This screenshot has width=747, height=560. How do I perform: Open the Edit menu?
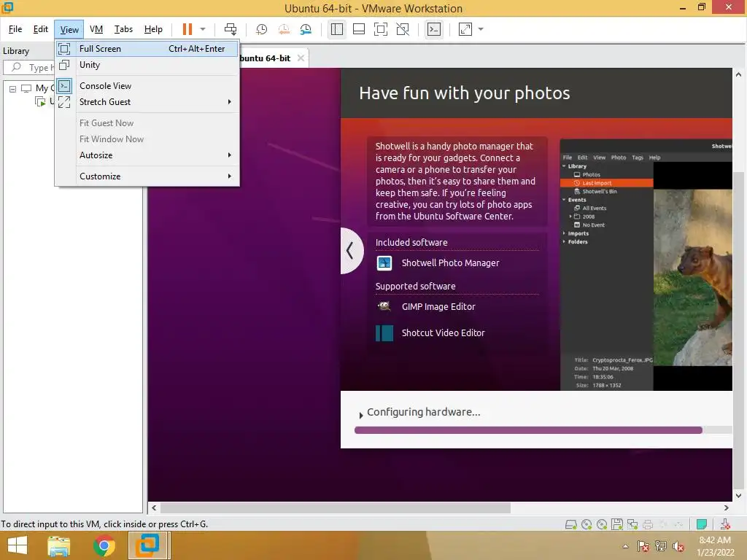[x=41, y=29]
